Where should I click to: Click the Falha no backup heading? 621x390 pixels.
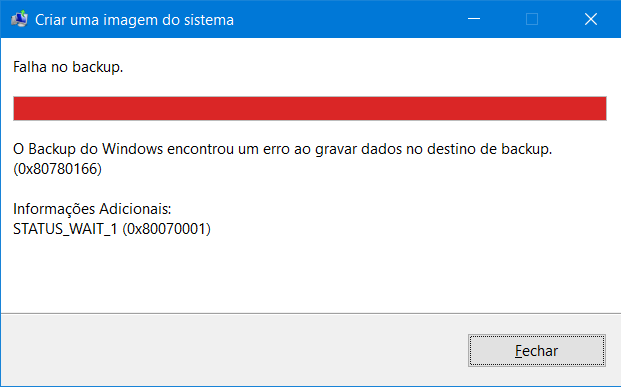click(x=68, y=67)
